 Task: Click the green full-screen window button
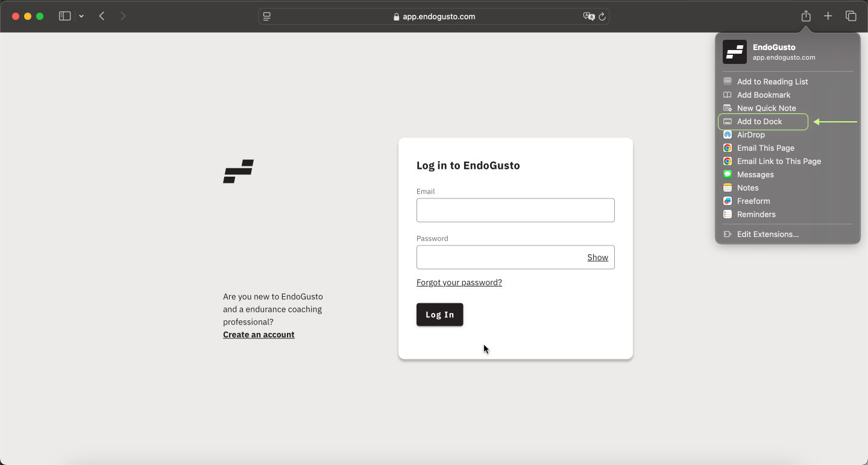[x=40, y=16]
